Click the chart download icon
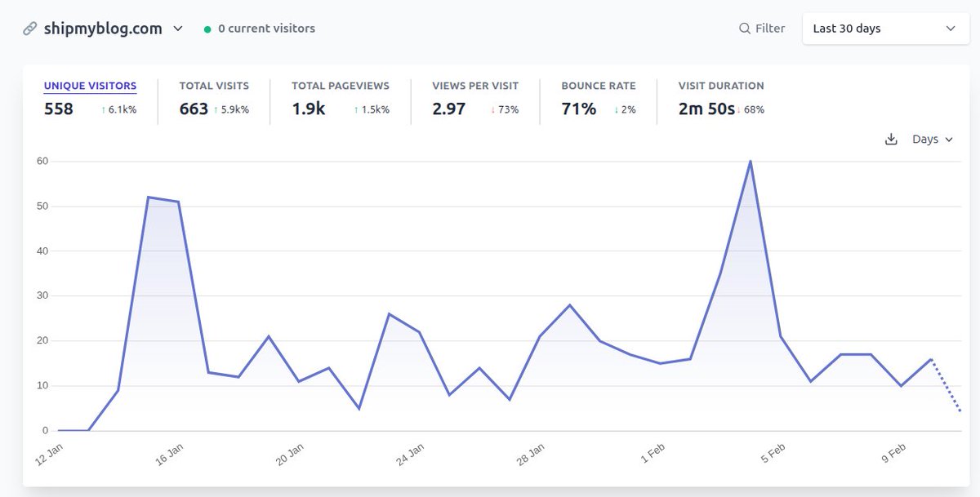Viewport: 980px width, 497px height. 891,139
